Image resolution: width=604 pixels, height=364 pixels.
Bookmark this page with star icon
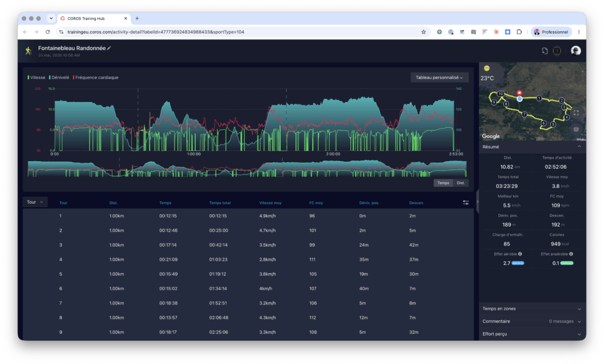coord(424,32)
